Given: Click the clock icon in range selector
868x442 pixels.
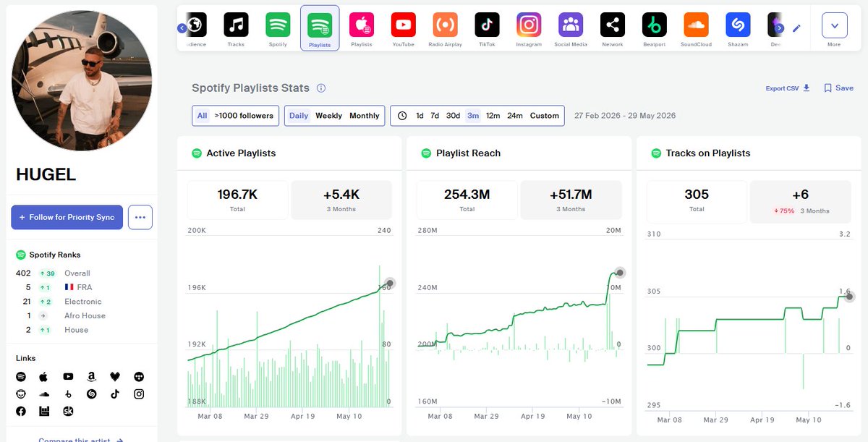Looking at the screenshot, I should pos(401,116).
